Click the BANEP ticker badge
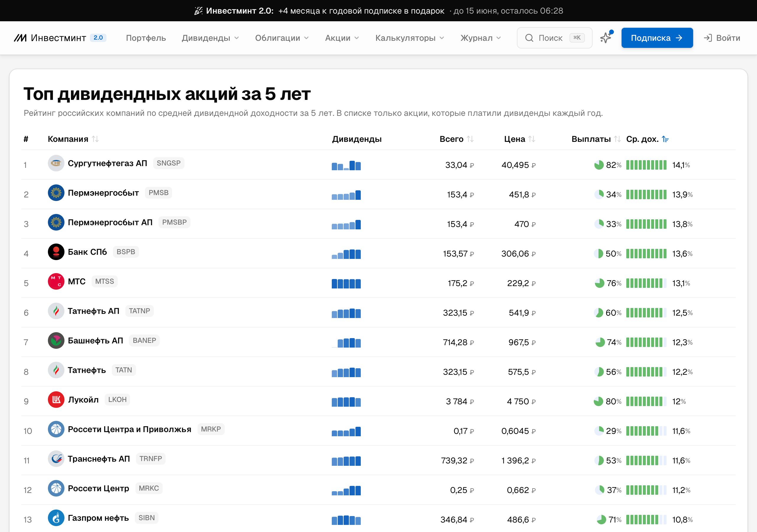Viewport: 757px width, 532px height. pyautogui.click(x=144, y=340)
